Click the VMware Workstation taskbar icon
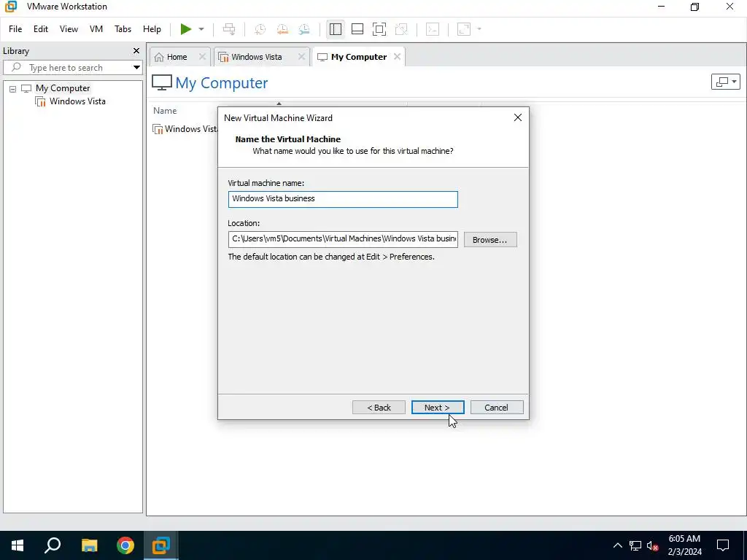Viewport: 747px width, 560px height. pyautogui.click(x=161, y=545)
